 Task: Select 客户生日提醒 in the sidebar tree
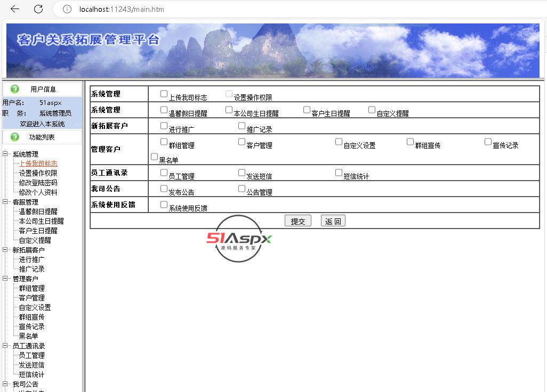click(x=38, y=231)
